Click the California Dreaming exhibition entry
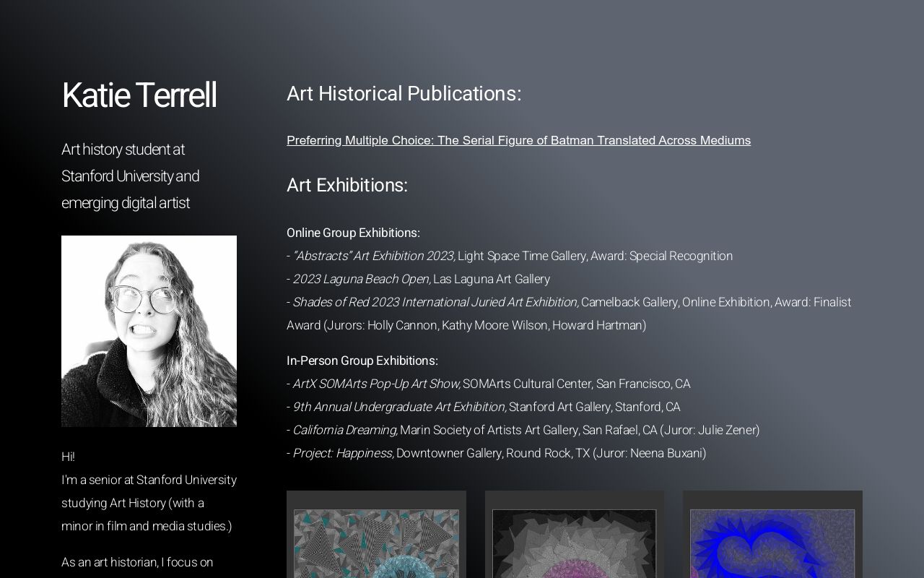Image resolution: width=924 pixels, height=578 pixels. tap(344, 430)
